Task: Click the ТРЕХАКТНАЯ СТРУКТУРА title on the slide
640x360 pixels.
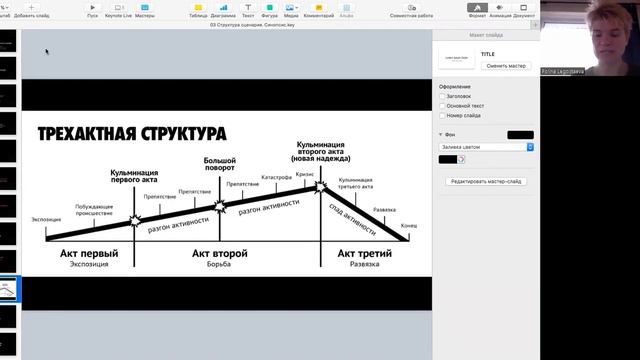Action: pyautogui.click(x=132, y=134)
